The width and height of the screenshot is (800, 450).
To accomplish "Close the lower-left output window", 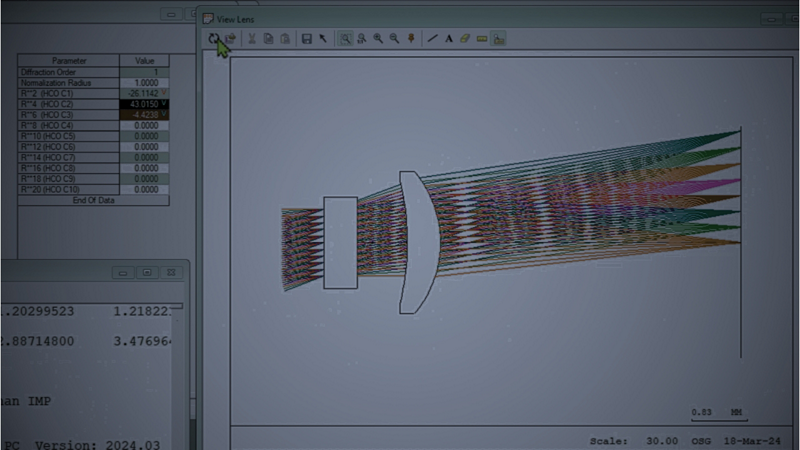I will (x=171, y=273).
